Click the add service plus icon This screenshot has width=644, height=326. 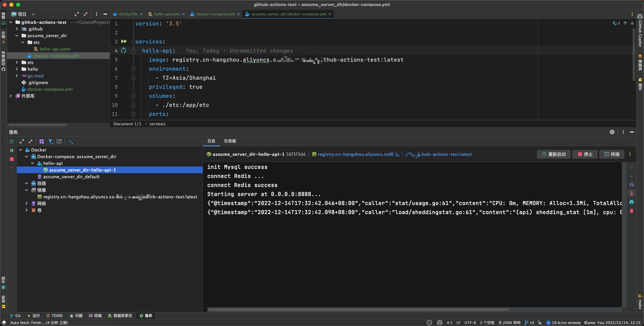coord(70,142)
